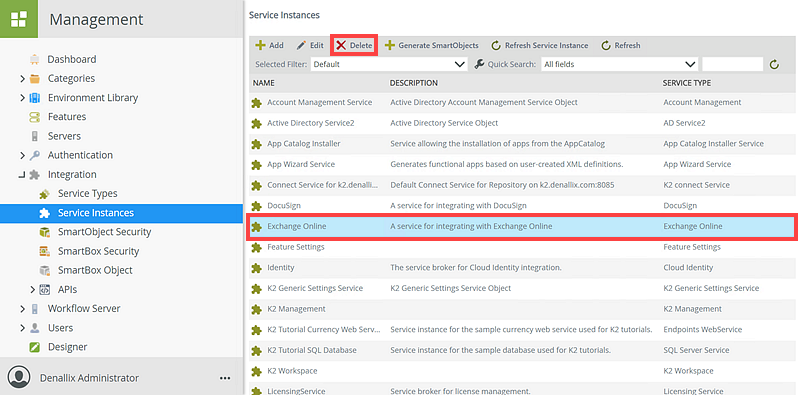Click the Workflow Server icon
The height and width of the screenshot is (395, 800).
[x=35, y=309]
